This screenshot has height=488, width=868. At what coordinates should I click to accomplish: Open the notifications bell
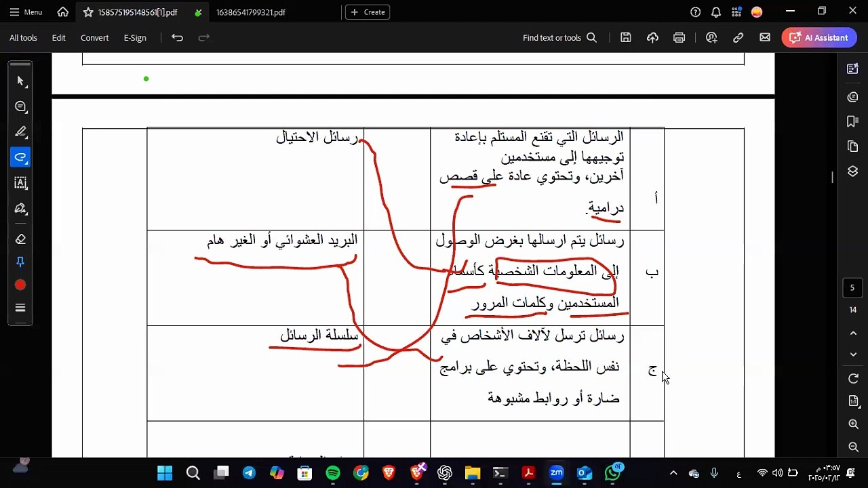[x=716, y=12]
